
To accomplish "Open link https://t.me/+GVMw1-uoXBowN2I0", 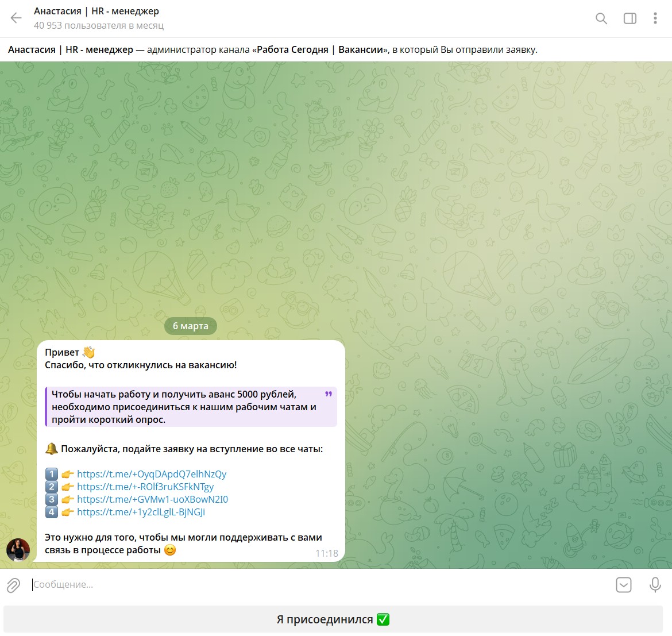I will pos(153,499).
